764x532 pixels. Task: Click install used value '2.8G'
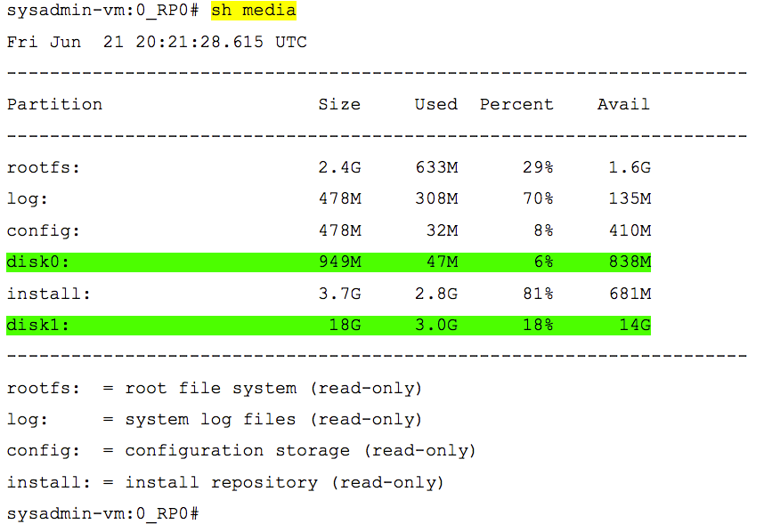(x=436, y=294)
